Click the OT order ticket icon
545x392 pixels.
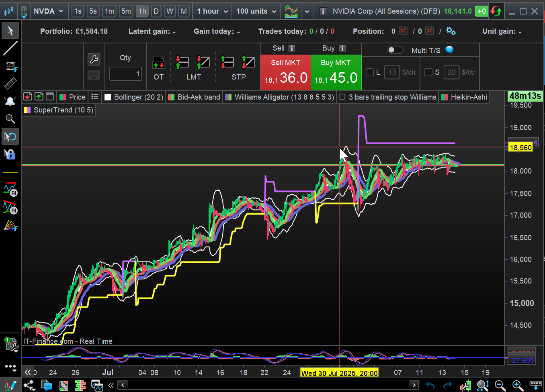click(158, 63)
